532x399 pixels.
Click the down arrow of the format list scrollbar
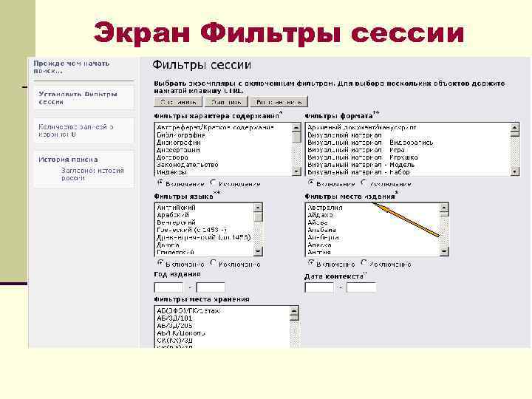(515, 171)
